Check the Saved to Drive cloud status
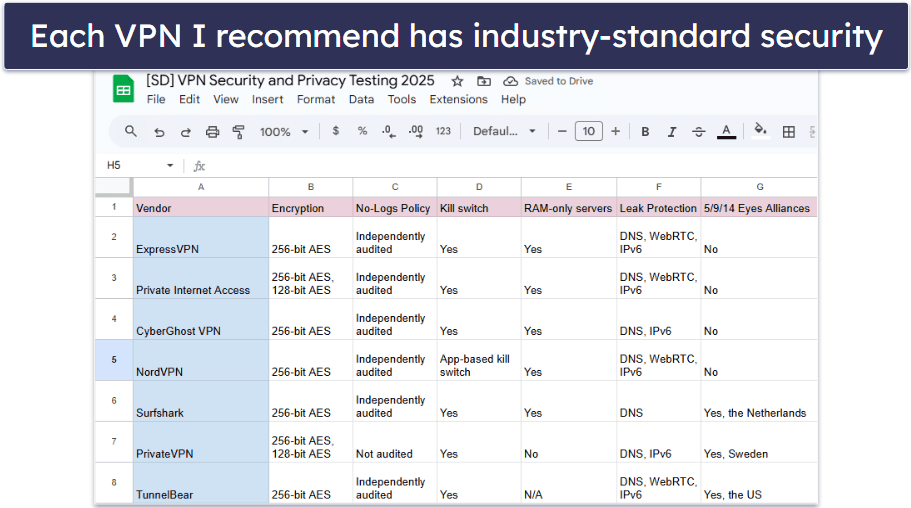This screenshot has width=911, height=508. tap(510, 81)
